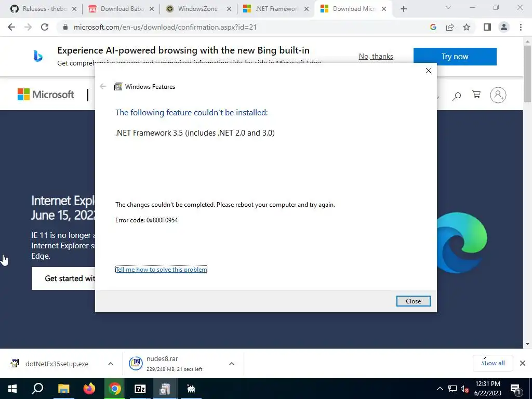The width and height of the screenshot is (532, 399).
Task: Open the last taskbar app icon
Action: (x=191, y=389)
